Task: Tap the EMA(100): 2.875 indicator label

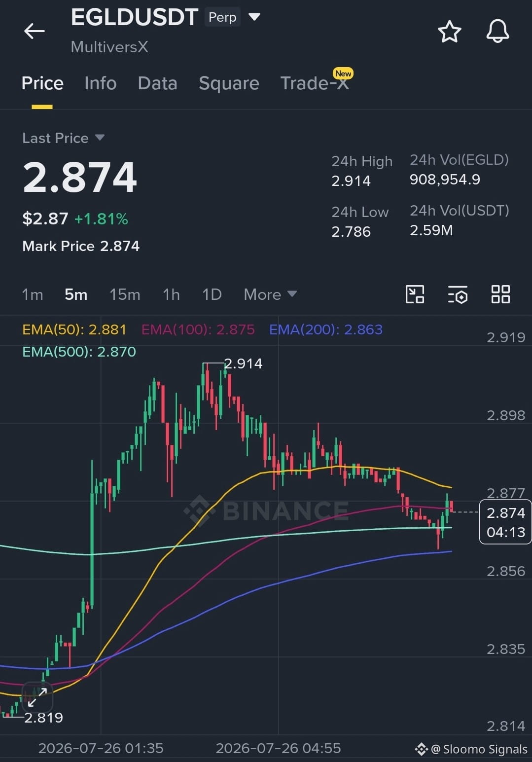Action: (198, 329)
